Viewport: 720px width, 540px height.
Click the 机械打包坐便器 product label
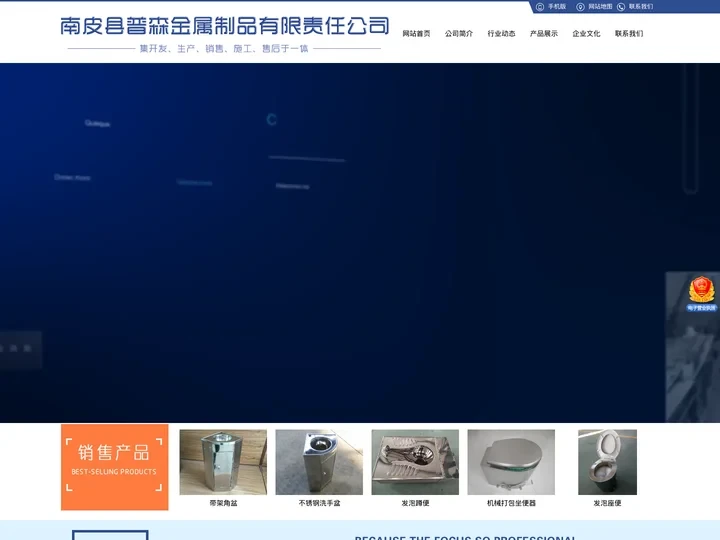click(x=512, y=503)
